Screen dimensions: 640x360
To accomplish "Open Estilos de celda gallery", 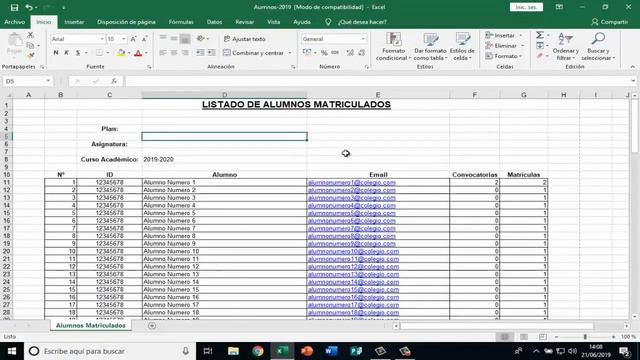I will point(462,47).
